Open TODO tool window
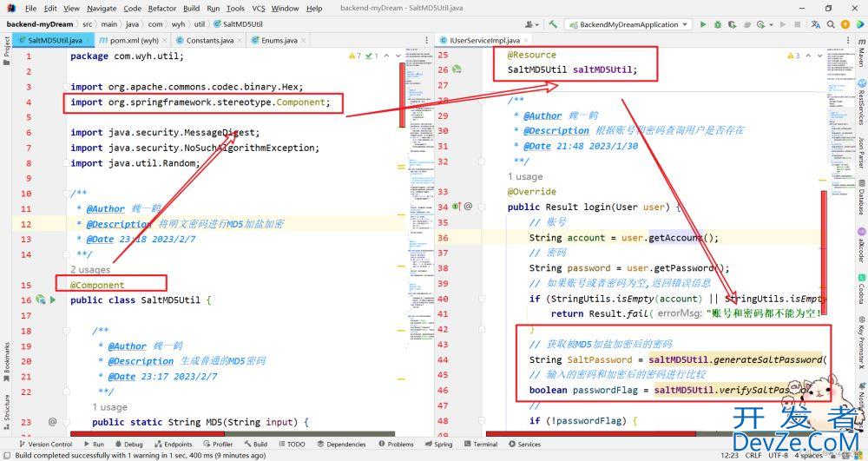This screenshot has height=461, width=868. [x=293, y=445]
